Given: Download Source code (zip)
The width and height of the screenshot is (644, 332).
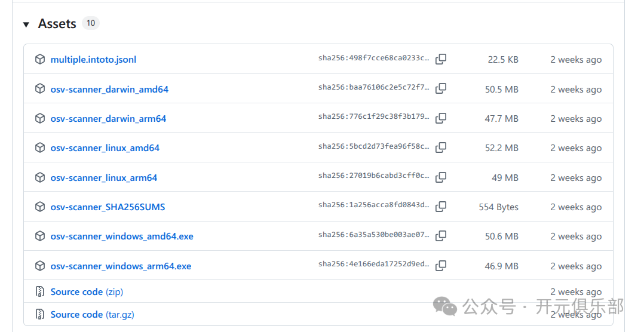Looking at the screenshot, I should pos(87,292).
